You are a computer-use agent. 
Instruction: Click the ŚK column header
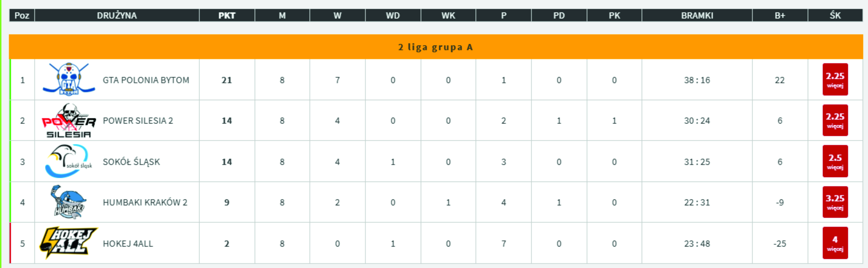click(835, 15)
